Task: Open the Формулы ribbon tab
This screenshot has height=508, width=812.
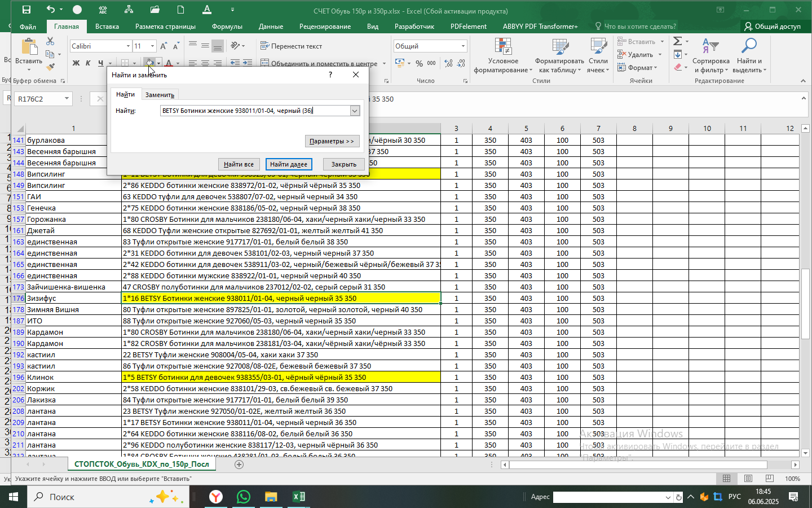Action: click(227, 27)
